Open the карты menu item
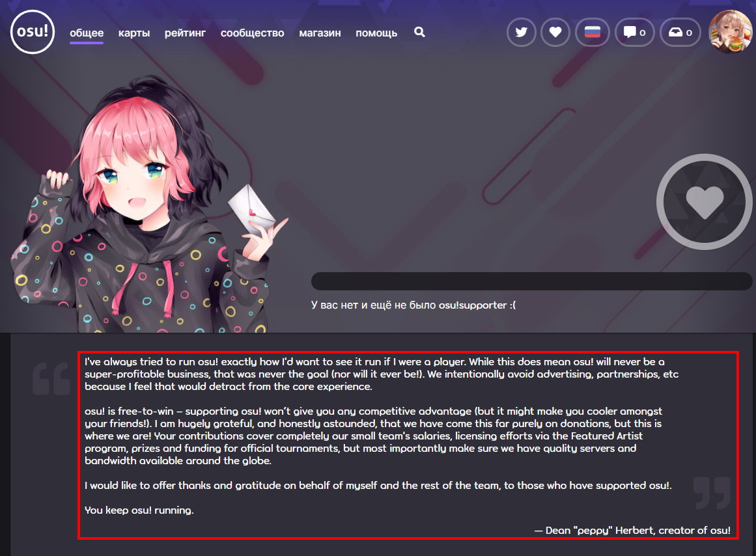756x556 pixels. tap(134, 33)
